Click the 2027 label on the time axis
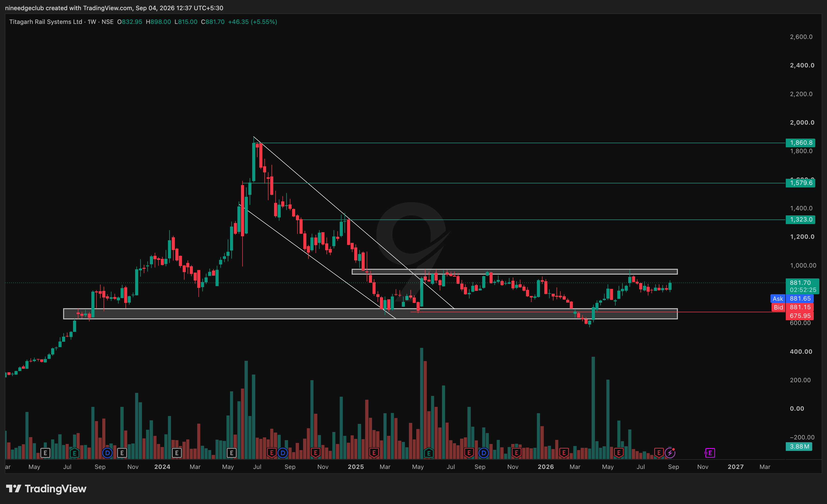827x504 pixels. point(736,467)
